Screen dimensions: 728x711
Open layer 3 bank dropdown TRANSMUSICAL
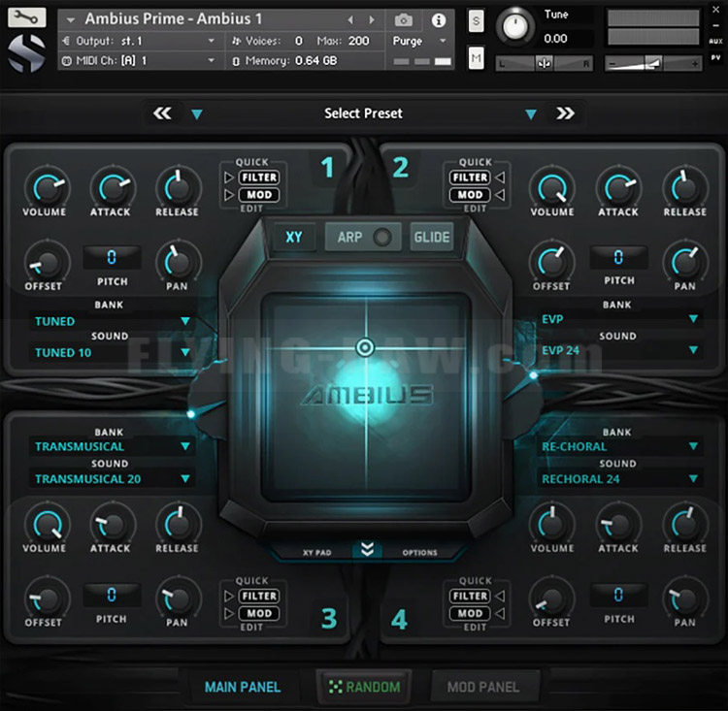coord(112,446)
